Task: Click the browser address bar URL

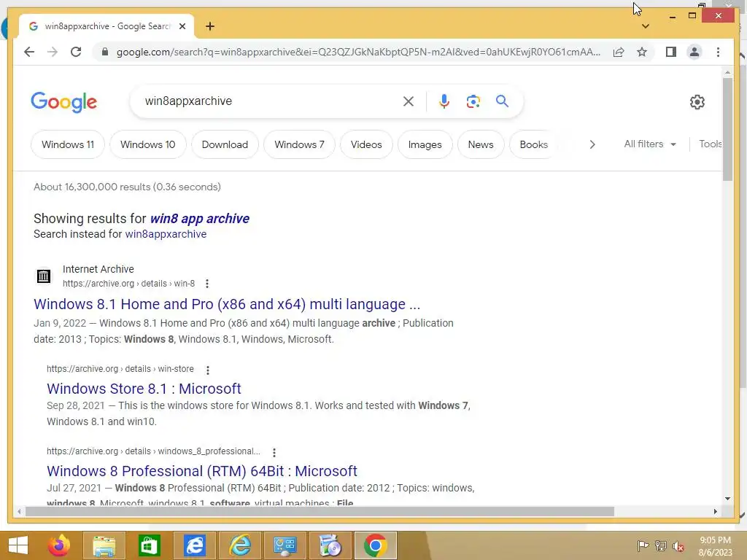Action: 358,52
